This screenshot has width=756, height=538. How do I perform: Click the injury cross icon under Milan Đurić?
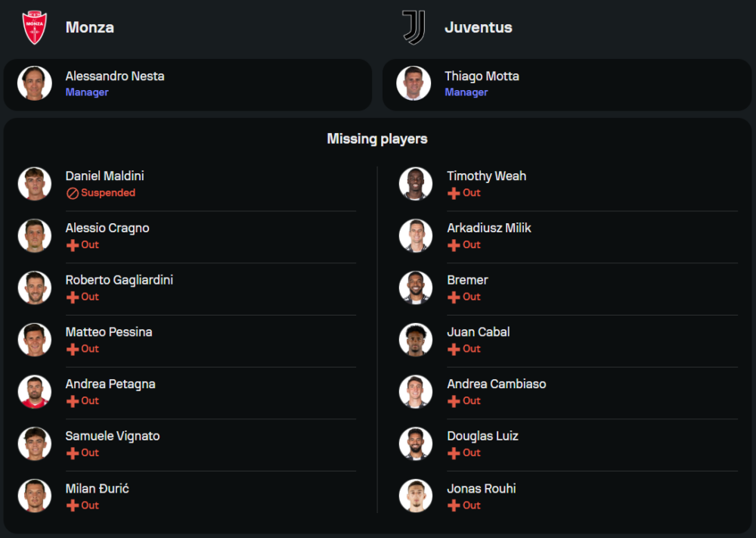coord(73,505)
